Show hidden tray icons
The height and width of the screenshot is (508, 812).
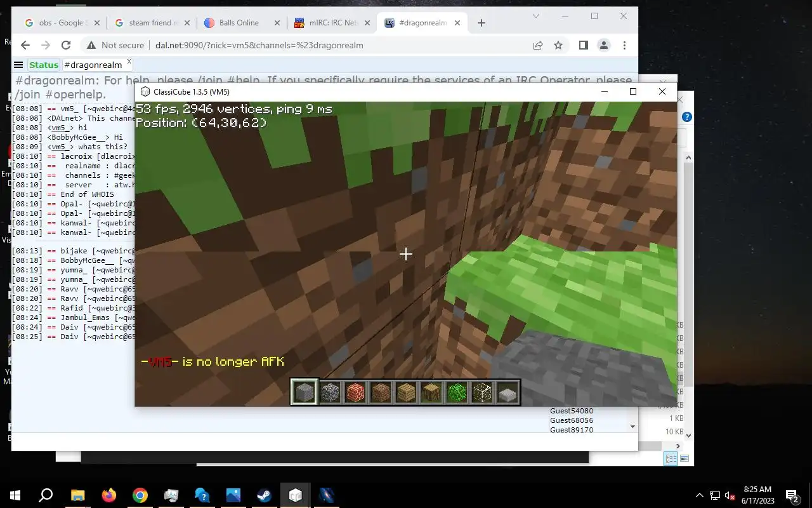[x=700, y=495]
